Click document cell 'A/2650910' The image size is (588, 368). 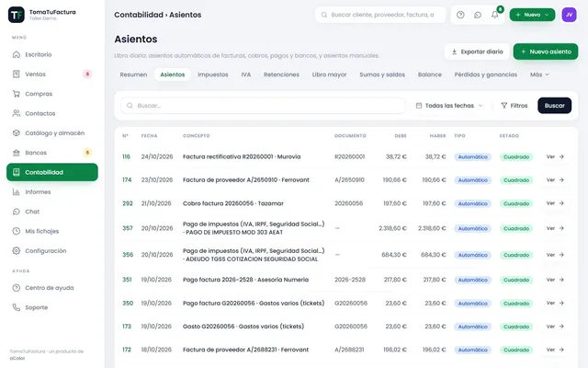pos(349,180)
